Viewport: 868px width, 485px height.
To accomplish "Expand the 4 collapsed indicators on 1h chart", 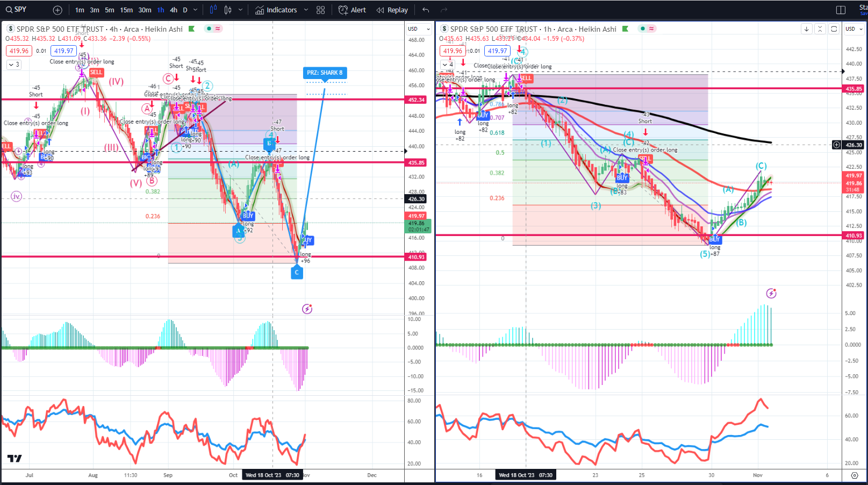I will pos(448,65).
